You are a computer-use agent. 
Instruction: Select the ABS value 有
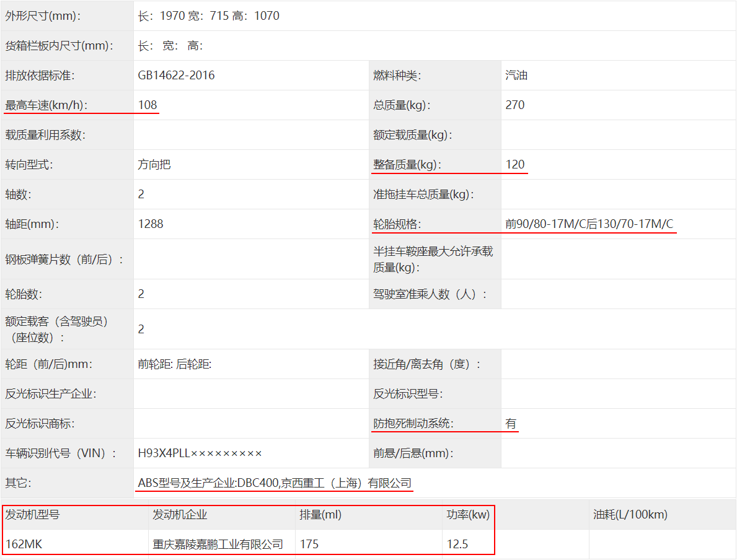tap(511, 423)
